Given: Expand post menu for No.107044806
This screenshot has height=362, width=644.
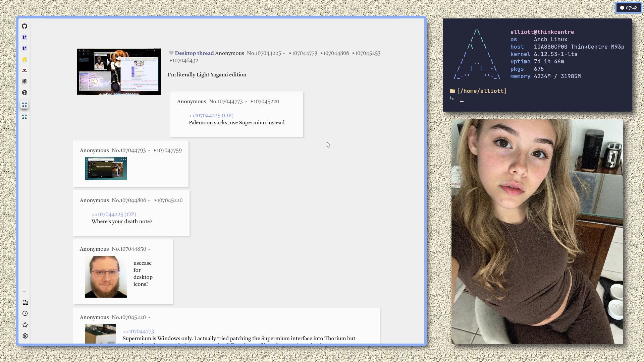Looking at the screenshot, I should pos(149,201).
